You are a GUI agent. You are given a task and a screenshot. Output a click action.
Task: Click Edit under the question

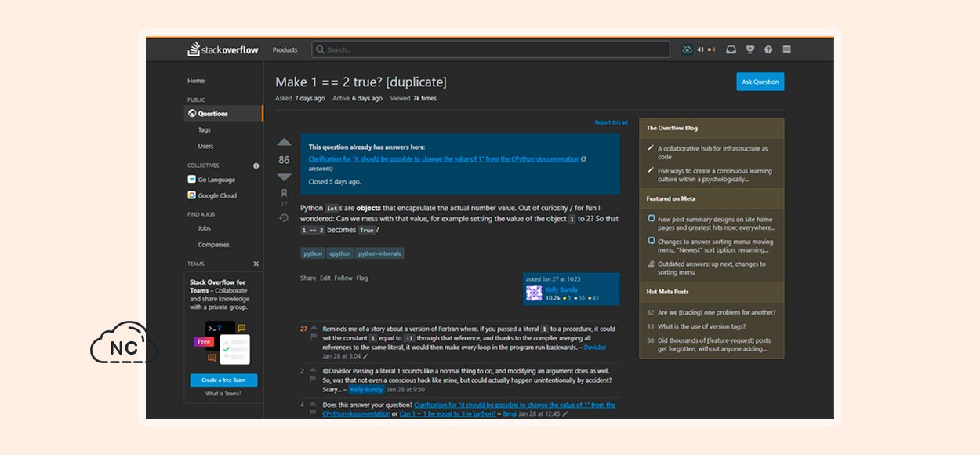(x=325, y=278)
